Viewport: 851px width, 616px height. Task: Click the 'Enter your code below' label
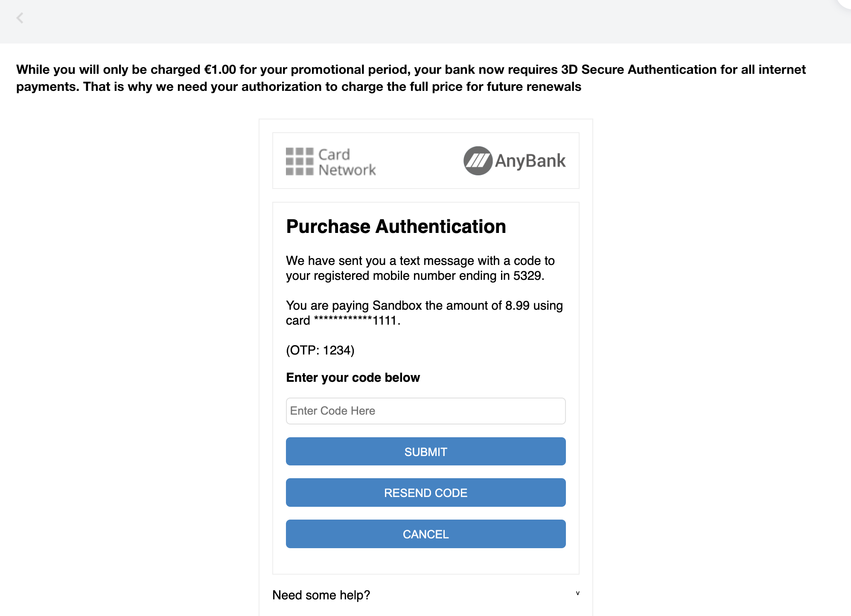[353, 378]
